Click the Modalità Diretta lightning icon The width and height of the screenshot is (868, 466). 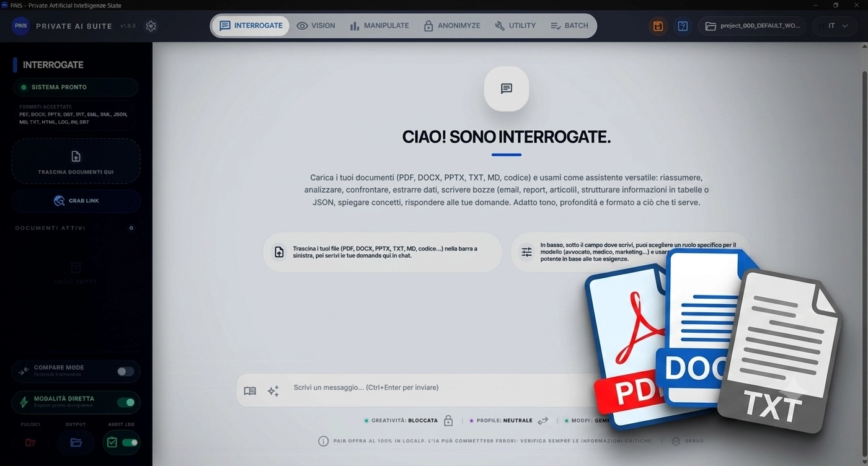pos(24,402)
